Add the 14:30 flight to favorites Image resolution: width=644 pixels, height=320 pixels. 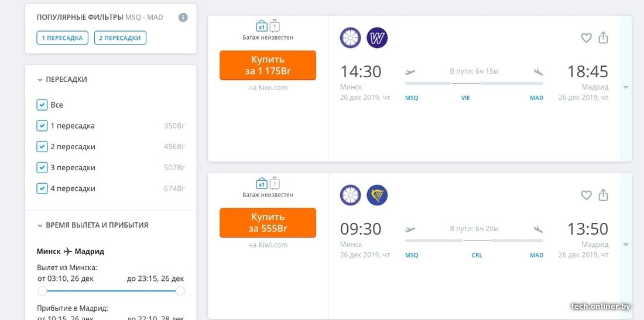point(586,38)
